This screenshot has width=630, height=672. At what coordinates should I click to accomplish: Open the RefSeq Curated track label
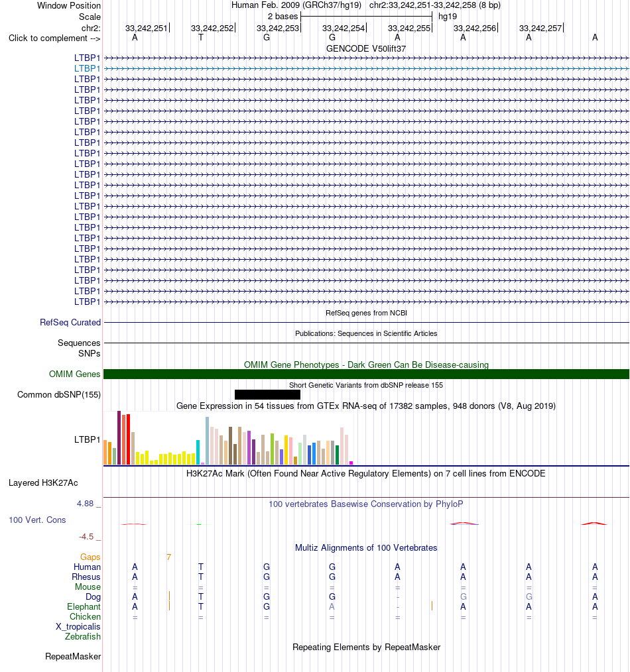pos(70,322)
